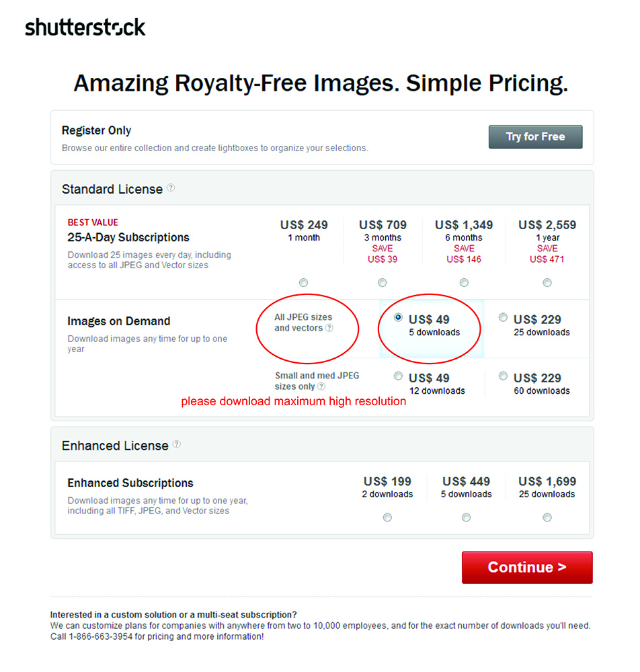Select the 3 months US$ 709 subscription
Screen dimensions: 640x672
pos(383,282)
